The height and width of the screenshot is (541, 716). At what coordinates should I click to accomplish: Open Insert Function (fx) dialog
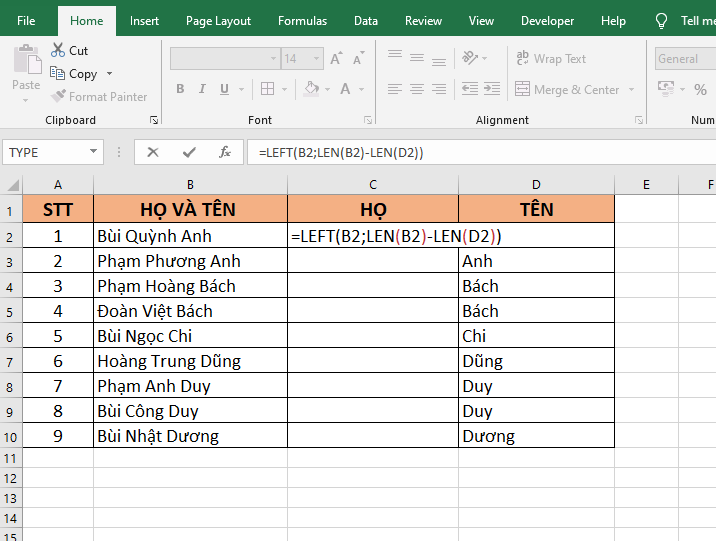coord(225,152)
